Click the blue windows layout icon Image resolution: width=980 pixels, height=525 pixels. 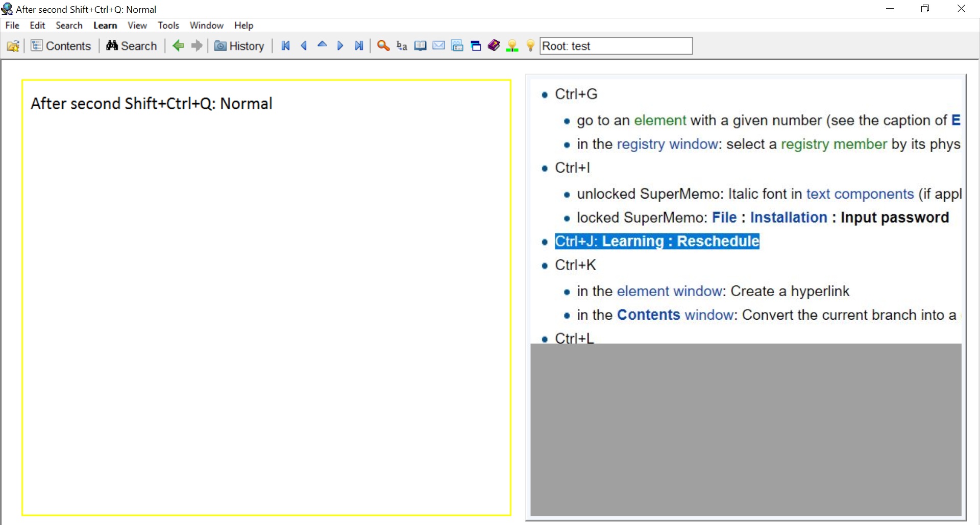coord(476,46)
